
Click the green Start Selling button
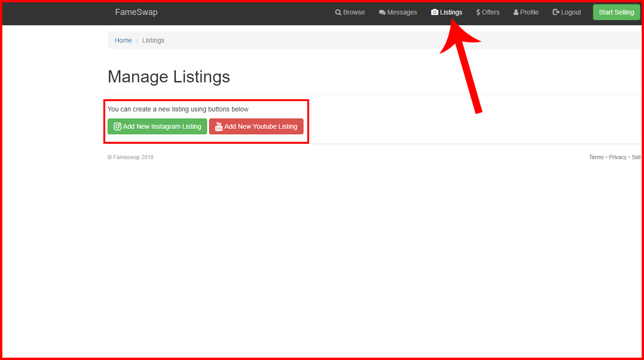616,12
